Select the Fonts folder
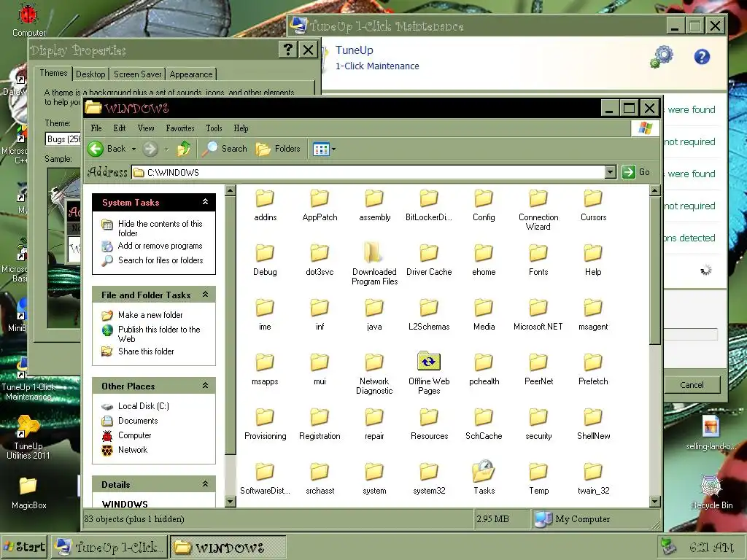This screenshot has height=560, width=747. pyautogui.click(x=538, y=260)
